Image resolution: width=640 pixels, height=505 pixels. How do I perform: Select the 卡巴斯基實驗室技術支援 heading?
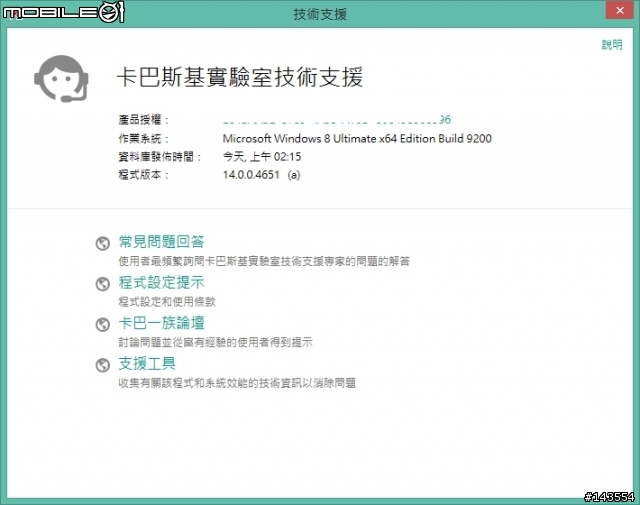click(240, 77)
